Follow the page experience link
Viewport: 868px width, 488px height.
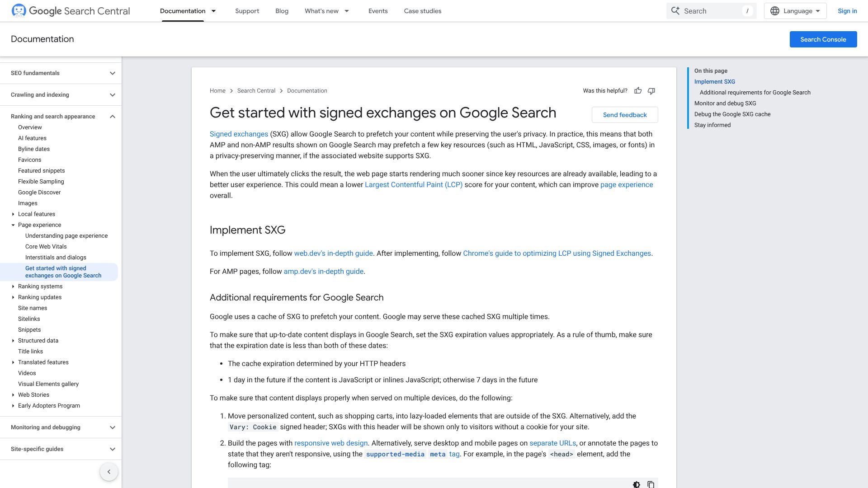(x=627, y=185)
